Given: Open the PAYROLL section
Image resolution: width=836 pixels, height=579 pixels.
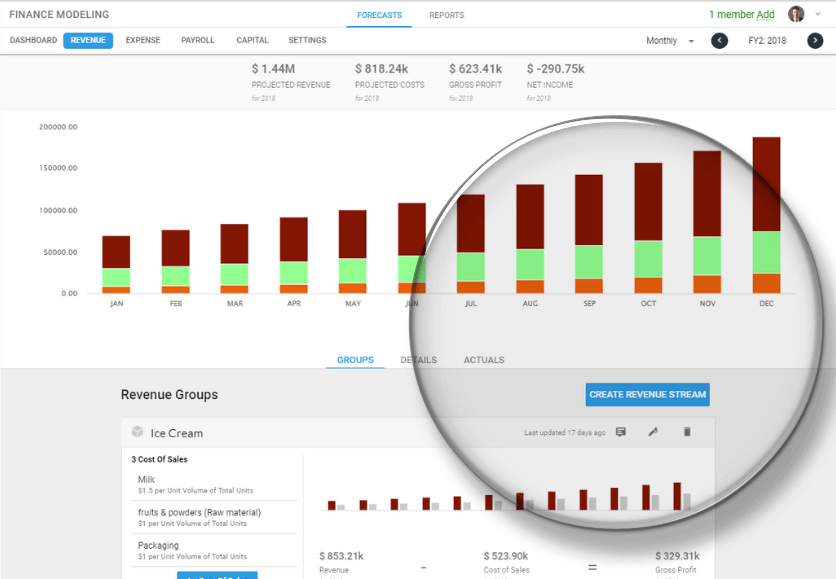Looking at the screenshot, I should pos(197,40).
